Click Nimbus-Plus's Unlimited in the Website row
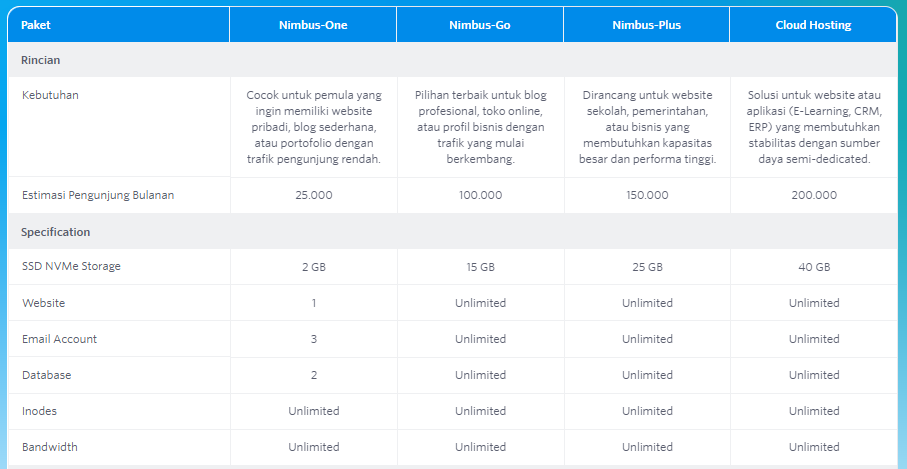907x469 pixels. pyautogui.click(x=647, y=303)
